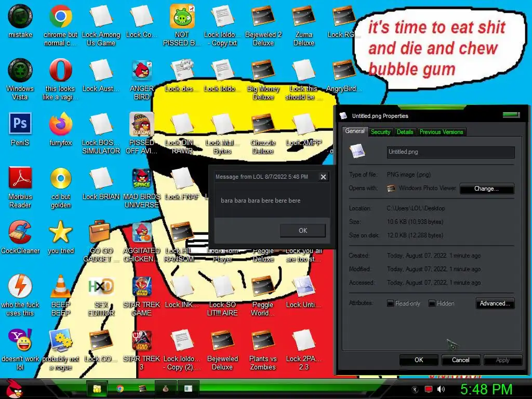The height and width of the screenshot is (399, 532).
Task: Open the Windows Vista recycle bin icon
Action: click(x=20, y=70)
